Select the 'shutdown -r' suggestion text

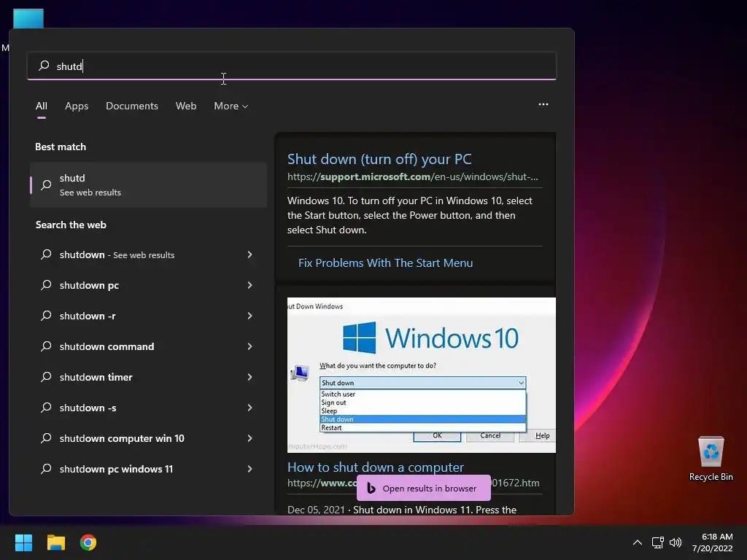click(88, 316)
